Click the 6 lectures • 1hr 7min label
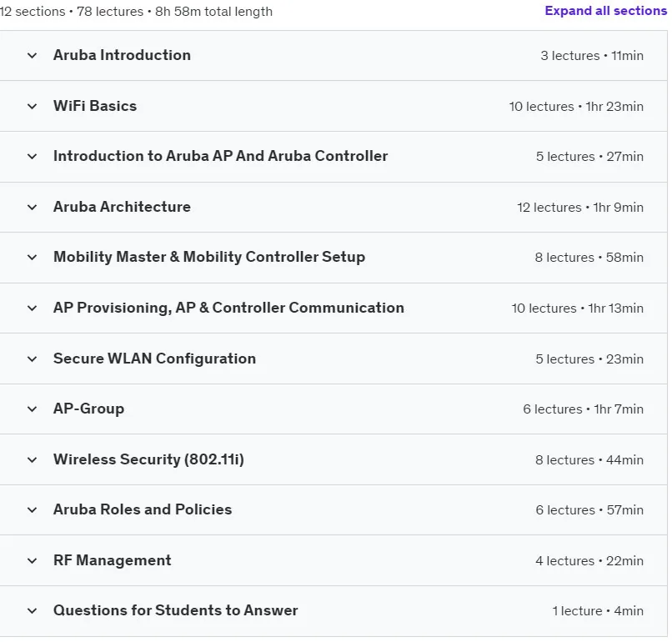The width and height of the screenshot is (672, 642). 583,409
